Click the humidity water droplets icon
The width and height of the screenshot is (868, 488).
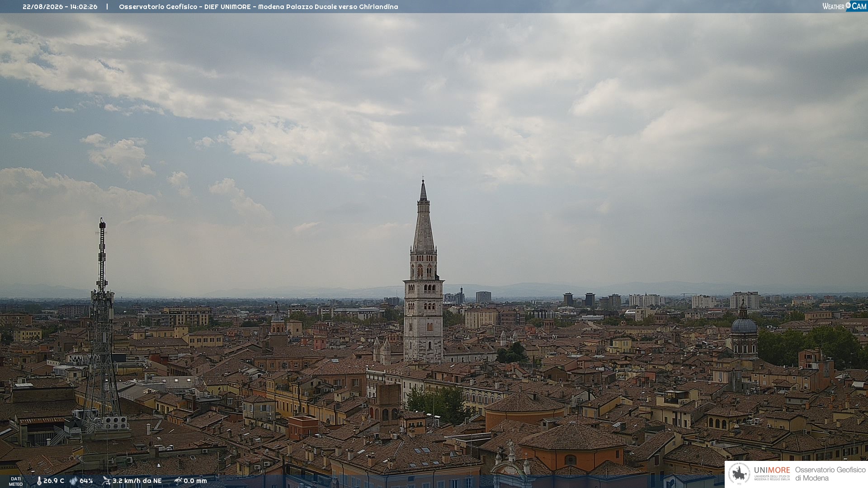74,481
